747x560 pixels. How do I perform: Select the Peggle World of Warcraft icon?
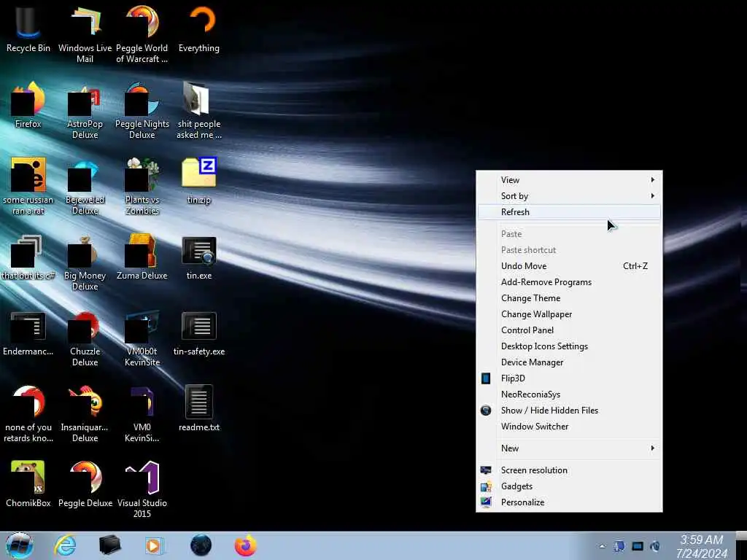142,34
